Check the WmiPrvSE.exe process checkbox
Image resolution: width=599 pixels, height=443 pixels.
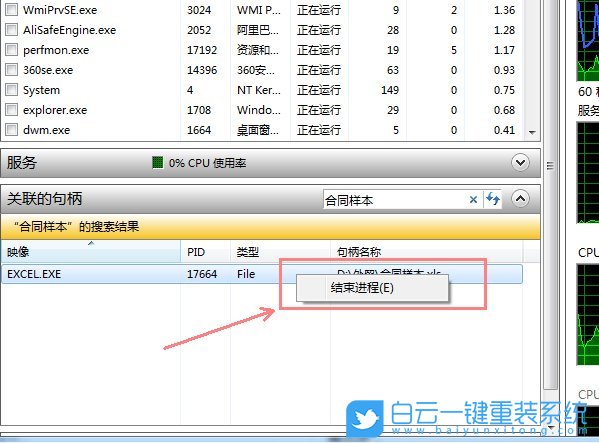click(11, 10)
